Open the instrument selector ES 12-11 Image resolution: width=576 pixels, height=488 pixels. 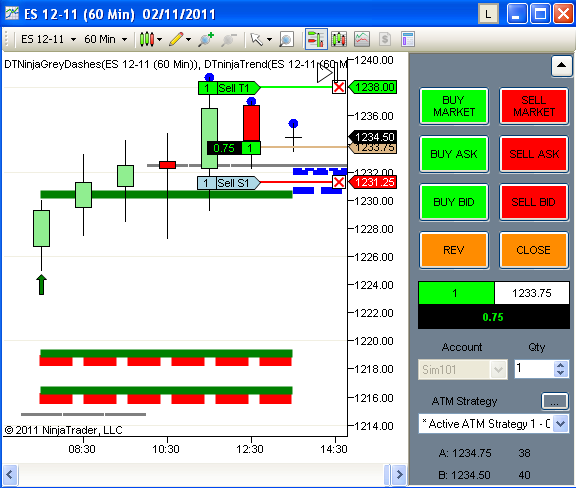click(x=48, y=39)
